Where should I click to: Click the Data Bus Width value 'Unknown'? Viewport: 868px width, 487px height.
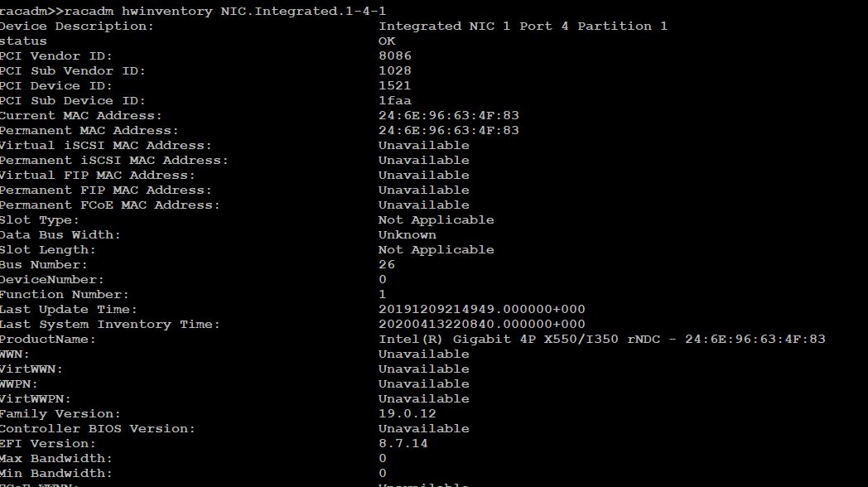coord(407,235)
